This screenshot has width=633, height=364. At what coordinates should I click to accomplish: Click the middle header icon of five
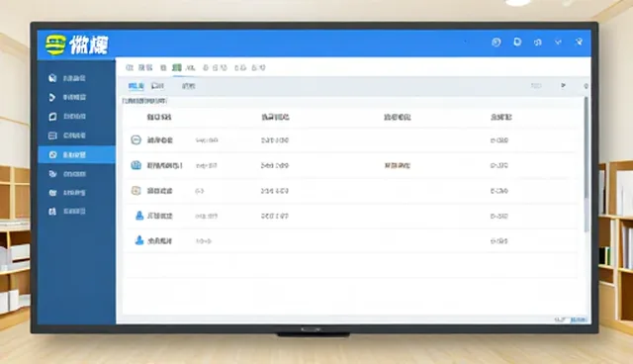coord(538,42)
